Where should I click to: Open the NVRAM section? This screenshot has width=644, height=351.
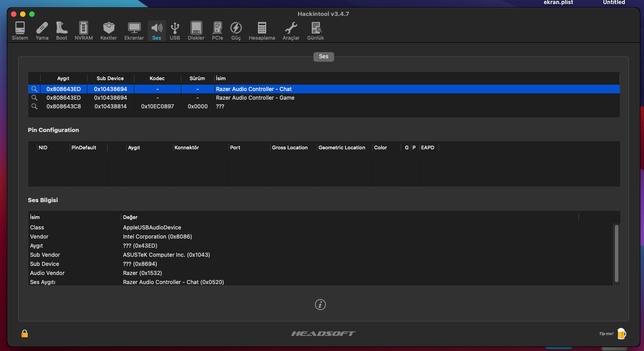coord(83,31)
